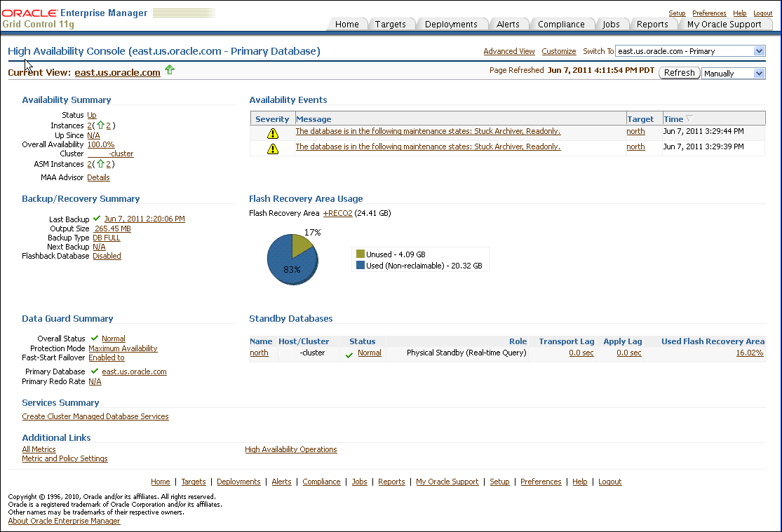Screen dimensions: 782x532
Task: Click the Used (Non-reclaimable) blue legend swatch
Action: (360, 266)
